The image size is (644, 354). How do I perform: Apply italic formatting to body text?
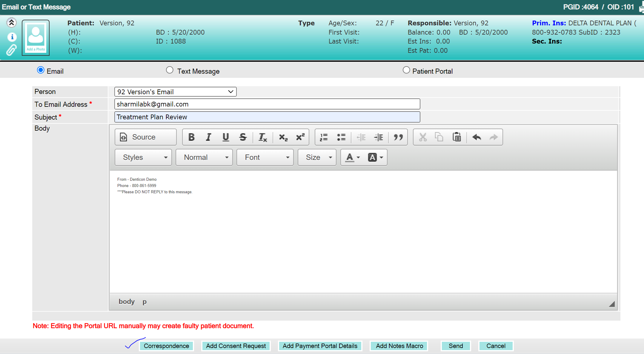coord(208,137)
